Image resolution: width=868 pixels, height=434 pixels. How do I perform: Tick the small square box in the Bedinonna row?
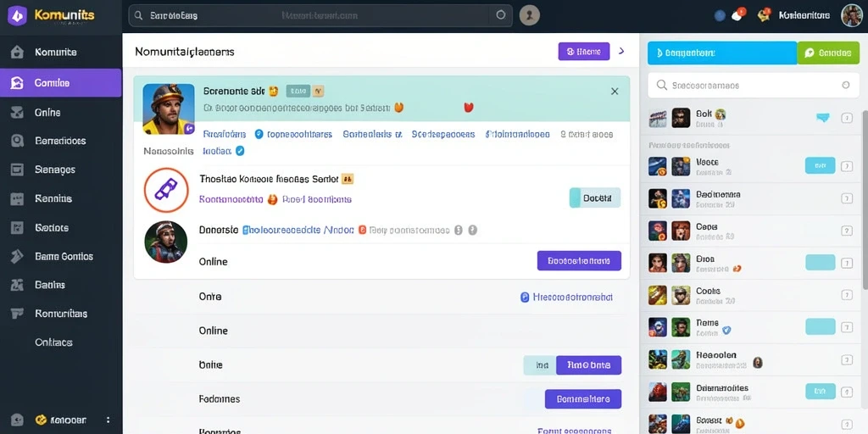coord(847,198)
